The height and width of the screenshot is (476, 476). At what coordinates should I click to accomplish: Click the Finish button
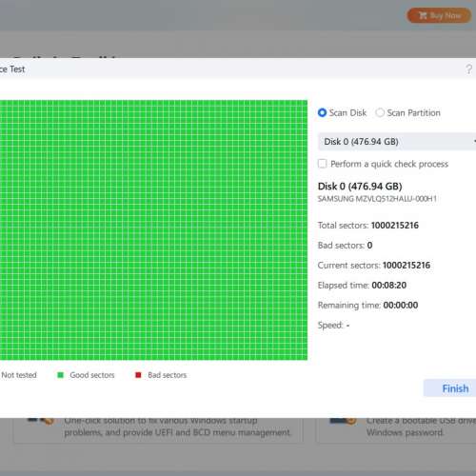(450, 388)
